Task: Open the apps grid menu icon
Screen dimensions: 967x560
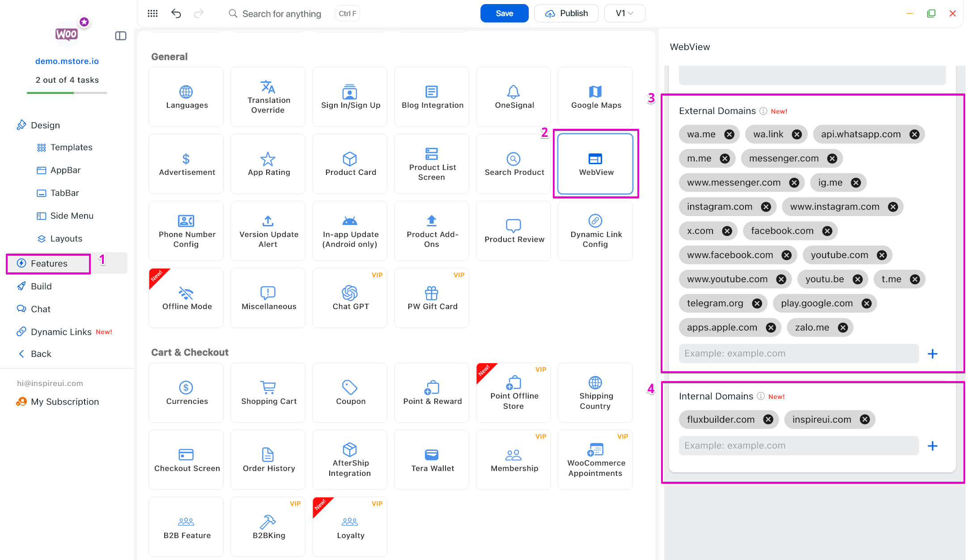Action: coord(153,13)
